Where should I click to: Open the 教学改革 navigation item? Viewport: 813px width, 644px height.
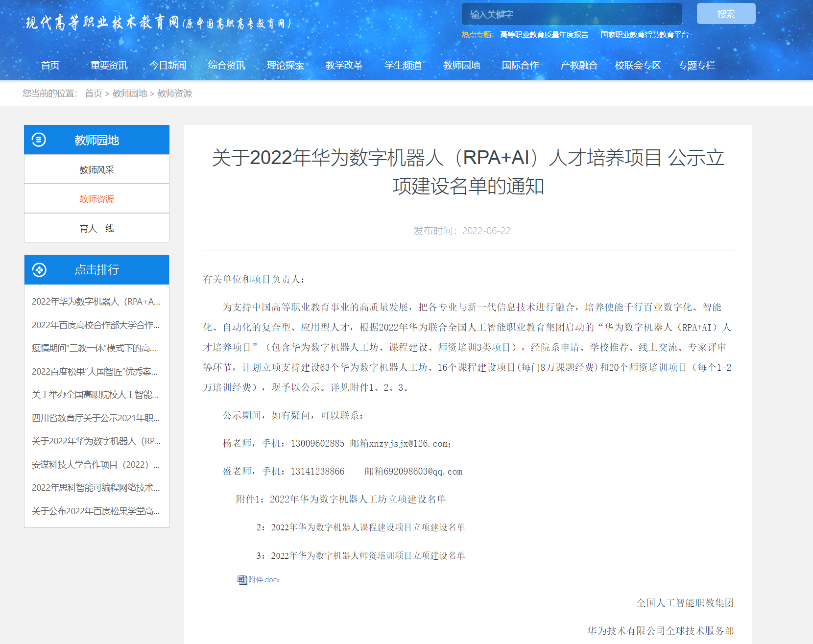[x=344, y=65]
